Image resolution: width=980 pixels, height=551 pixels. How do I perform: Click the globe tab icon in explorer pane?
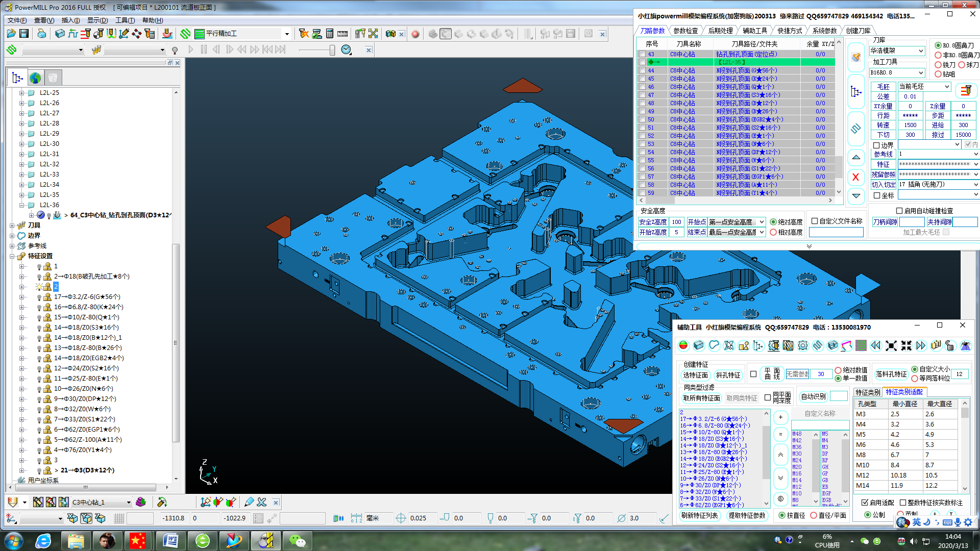coord(35,78)
